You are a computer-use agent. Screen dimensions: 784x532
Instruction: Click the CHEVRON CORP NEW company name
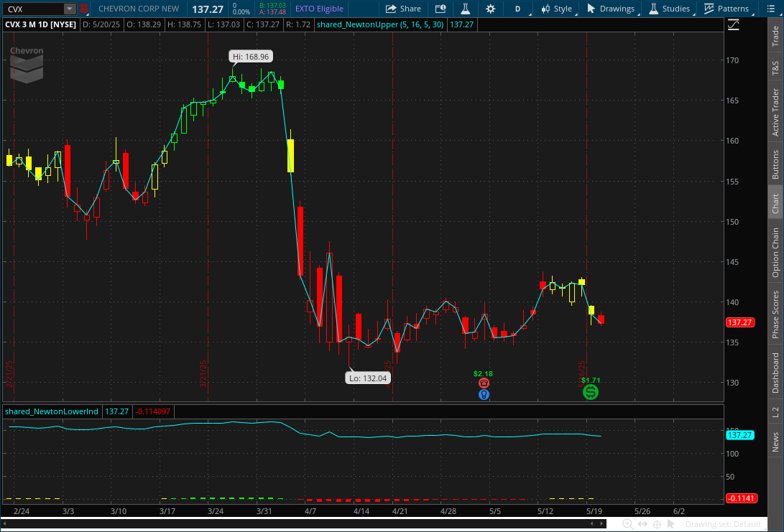139,9
